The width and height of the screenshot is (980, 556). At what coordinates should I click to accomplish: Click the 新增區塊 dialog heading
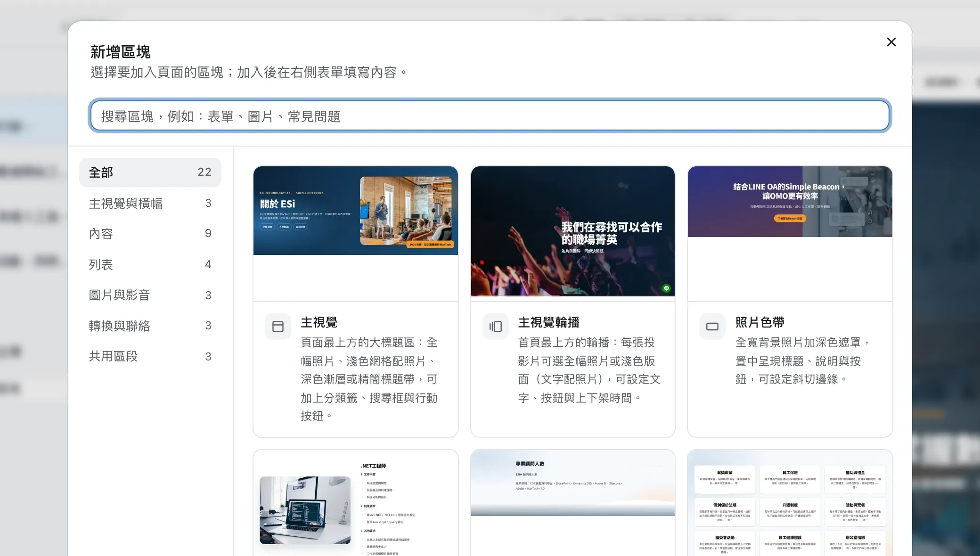click(121, 52)
